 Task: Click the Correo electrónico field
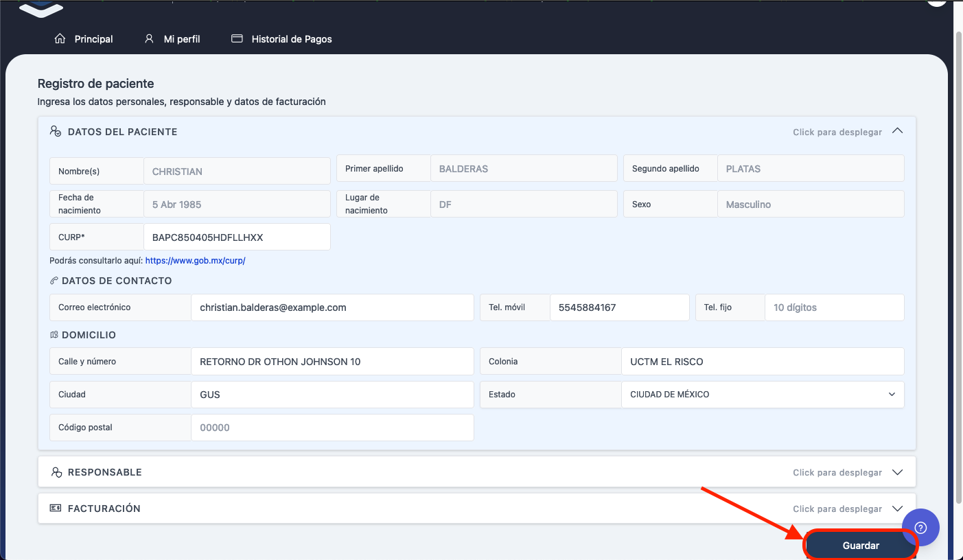pos(332,307)
